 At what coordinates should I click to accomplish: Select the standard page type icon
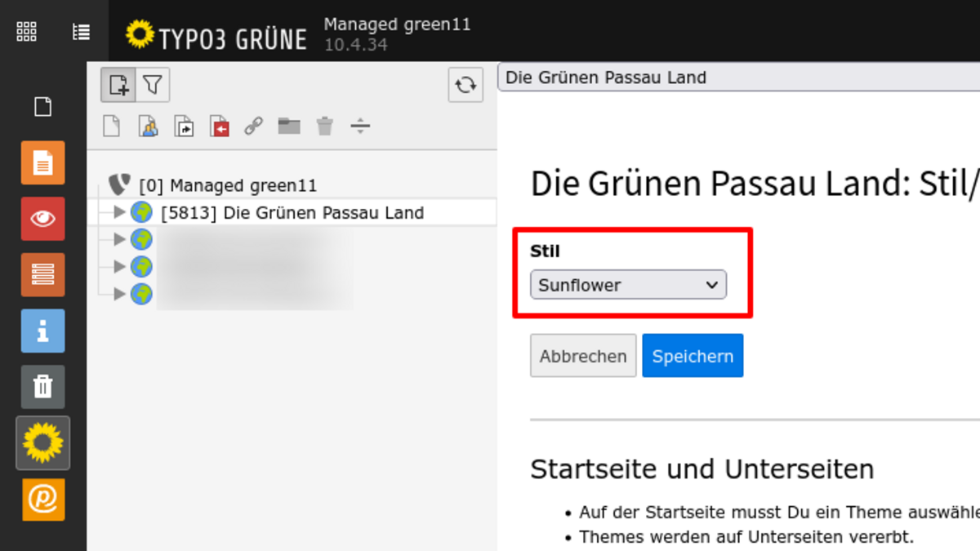(x=111, y=126)
